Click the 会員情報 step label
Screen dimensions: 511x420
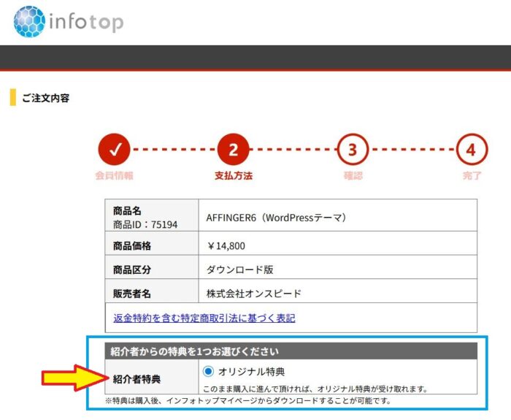114,176
